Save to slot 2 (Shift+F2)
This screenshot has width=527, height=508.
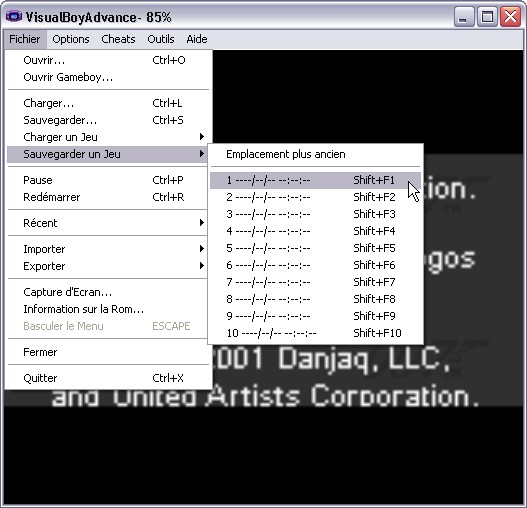315,197
